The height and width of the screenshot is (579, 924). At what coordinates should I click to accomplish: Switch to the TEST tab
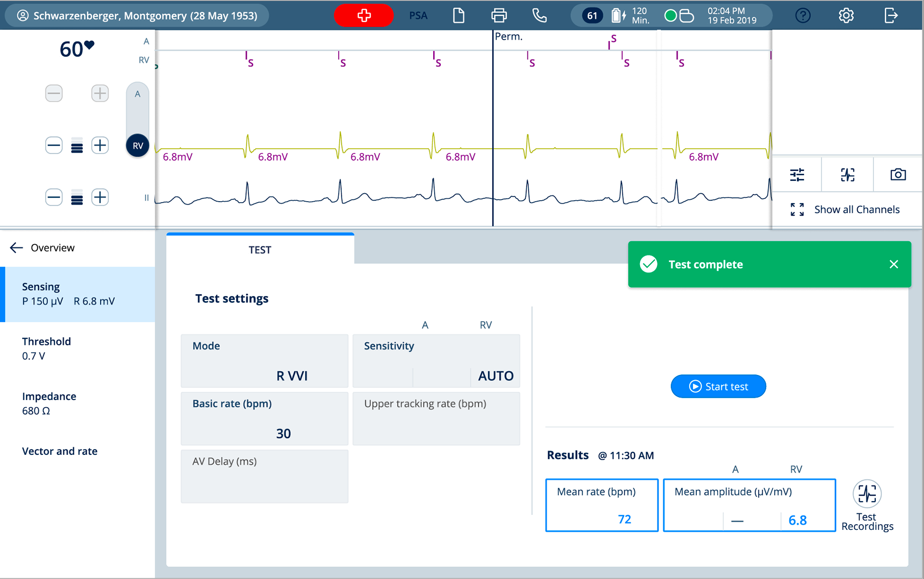260,249
